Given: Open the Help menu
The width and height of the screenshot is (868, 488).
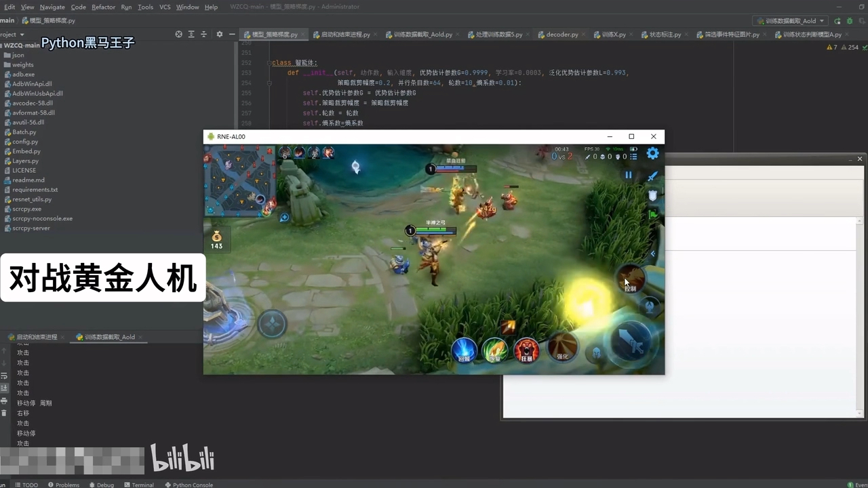Looking at the screenshot, I should pyautogui.click(x=211, y=7).
